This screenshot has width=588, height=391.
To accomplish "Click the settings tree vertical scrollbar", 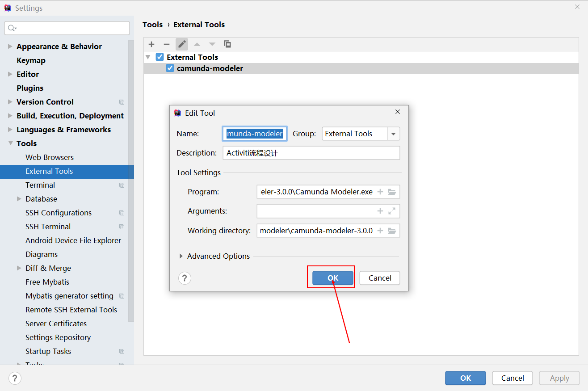I will (x=131, y=181).
